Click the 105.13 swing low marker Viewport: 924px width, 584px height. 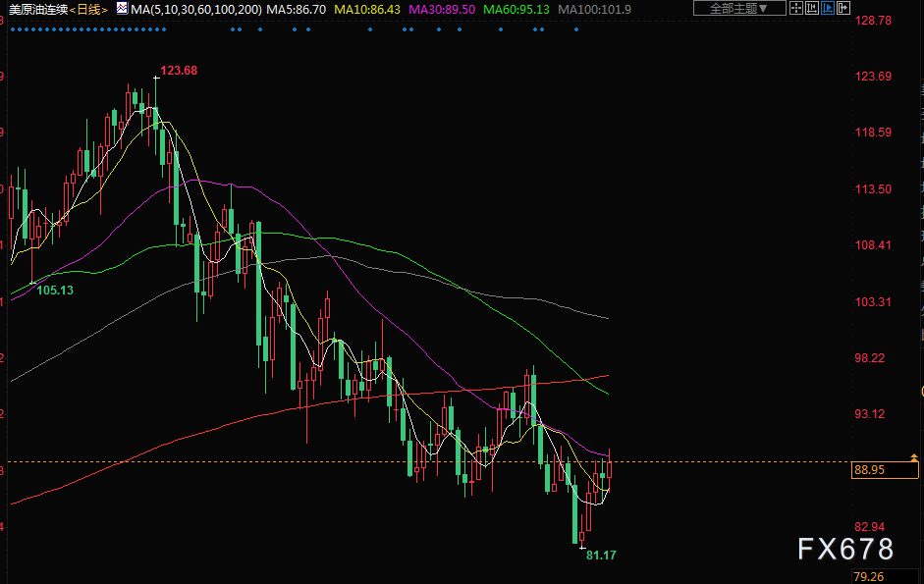click(55, 291)
